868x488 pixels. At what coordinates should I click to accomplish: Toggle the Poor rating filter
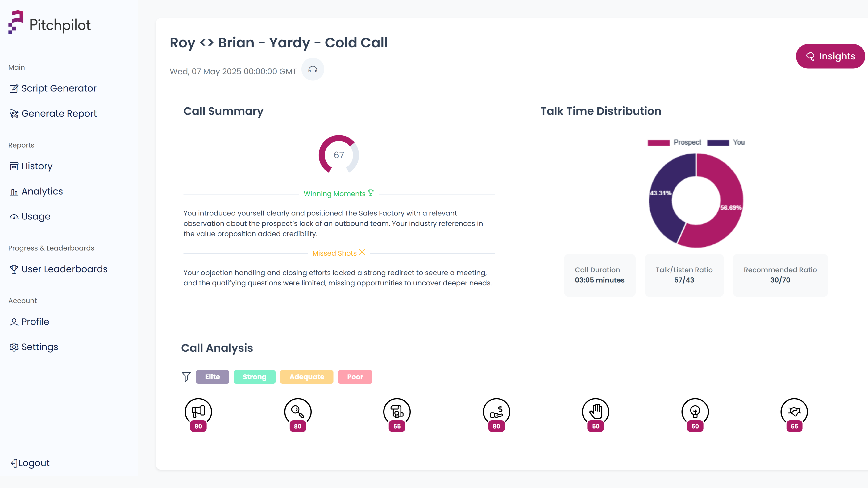tap(355, 377)
